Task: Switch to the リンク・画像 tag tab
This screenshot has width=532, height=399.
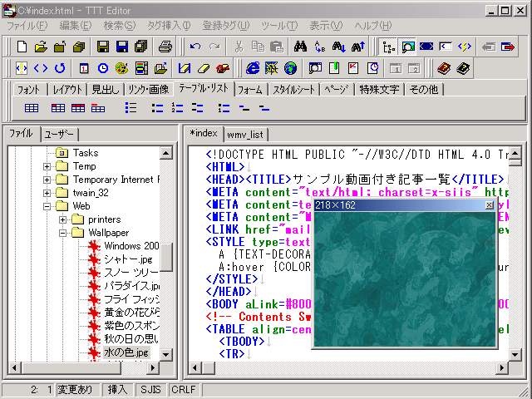Action: tap(148, 90)
